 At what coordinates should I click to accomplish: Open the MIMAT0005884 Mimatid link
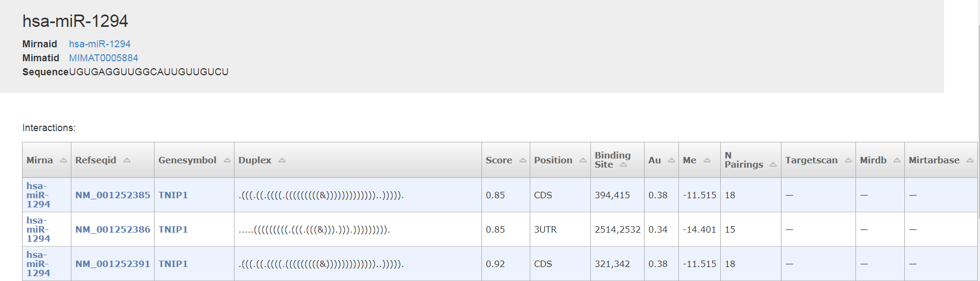coord(103,58)
